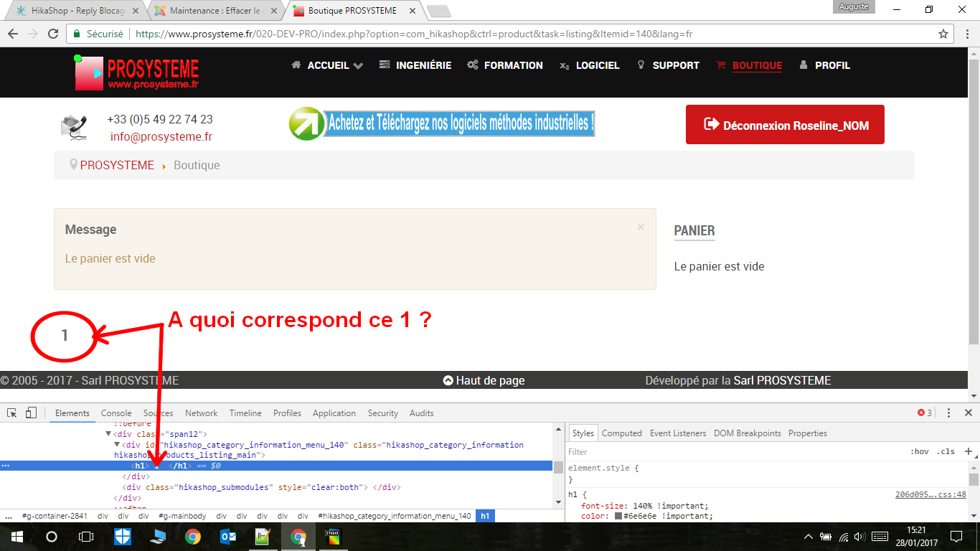Viewport: 980px width, 551px height.
Task: Toggle the .cls class editor
Action: pos(947,451)
